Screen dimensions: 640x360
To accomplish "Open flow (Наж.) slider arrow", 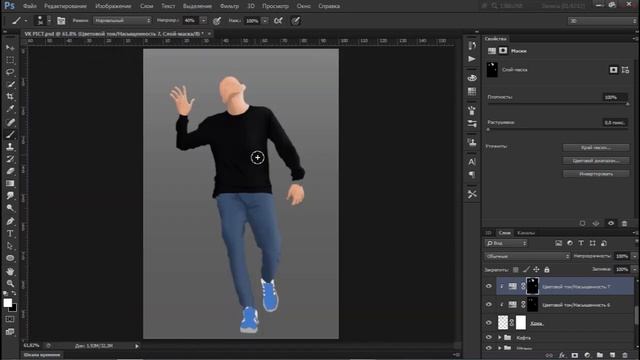I will click(x=265, y=20).
